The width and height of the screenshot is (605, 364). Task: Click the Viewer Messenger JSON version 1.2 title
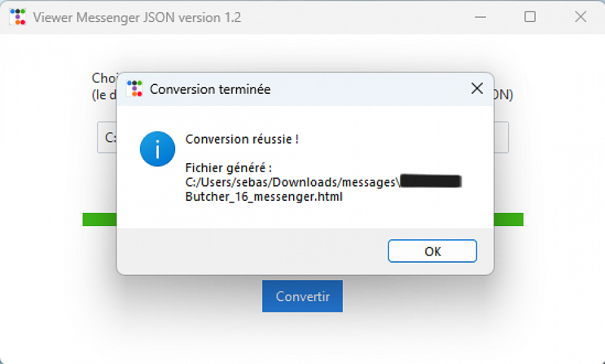(137, 18)
